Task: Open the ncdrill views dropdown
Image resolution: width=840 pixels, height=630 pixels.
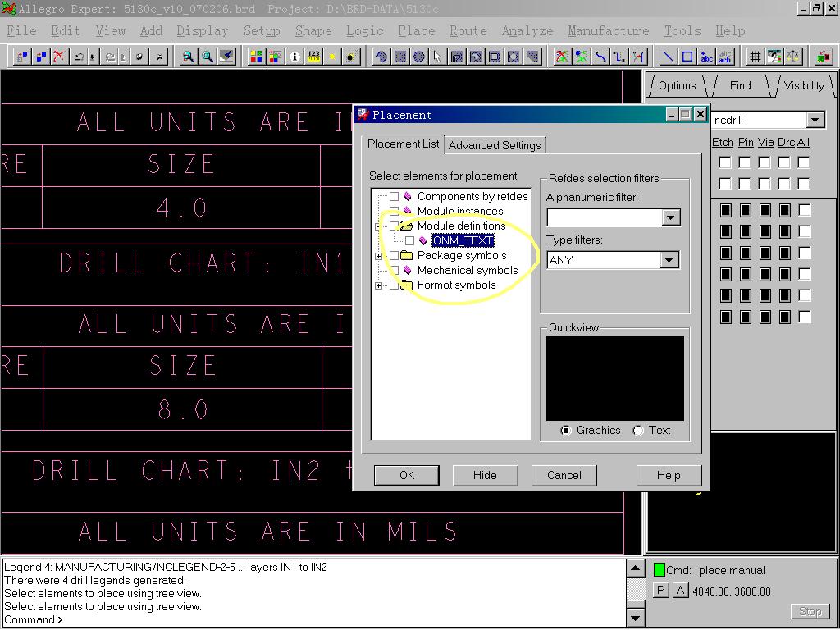Action: 815,121
